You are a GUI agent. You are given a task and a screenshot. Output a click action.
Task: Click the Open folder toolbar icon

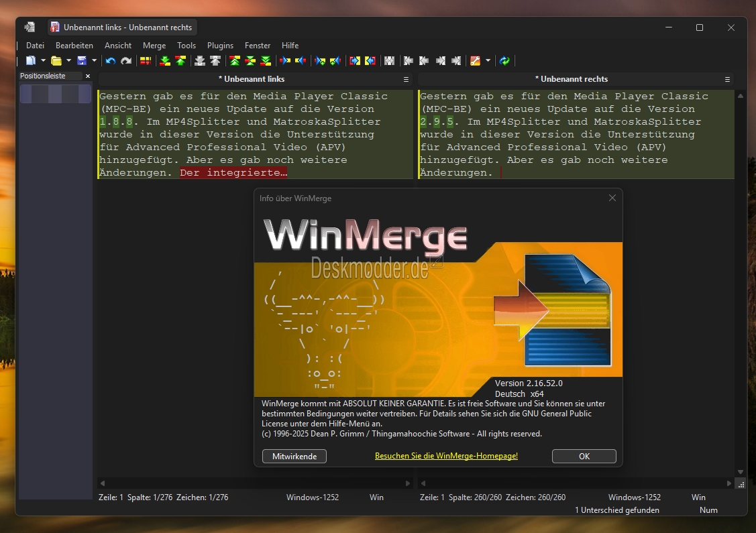[56, 61]
